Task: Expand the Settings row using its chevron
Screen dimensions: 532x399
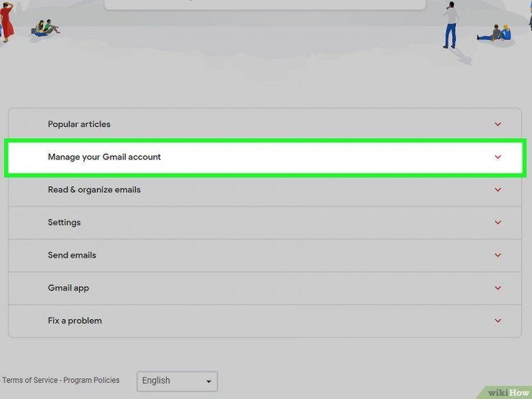Action: 497,223
